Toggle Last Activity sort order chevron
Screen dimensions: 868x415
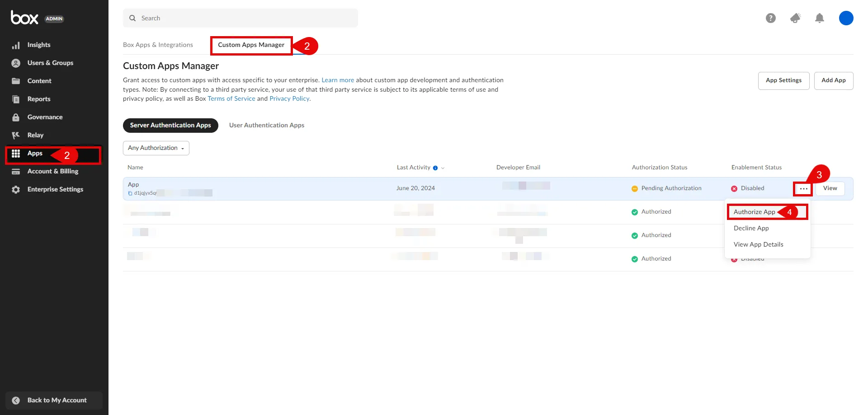(x=443, y=168)
